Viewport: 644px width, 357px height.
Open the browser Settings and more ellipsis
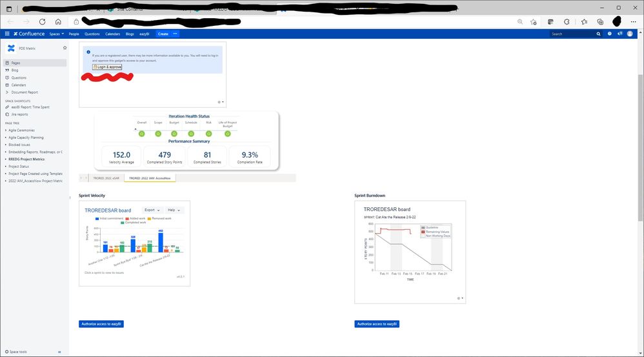[x=633, y=22]
